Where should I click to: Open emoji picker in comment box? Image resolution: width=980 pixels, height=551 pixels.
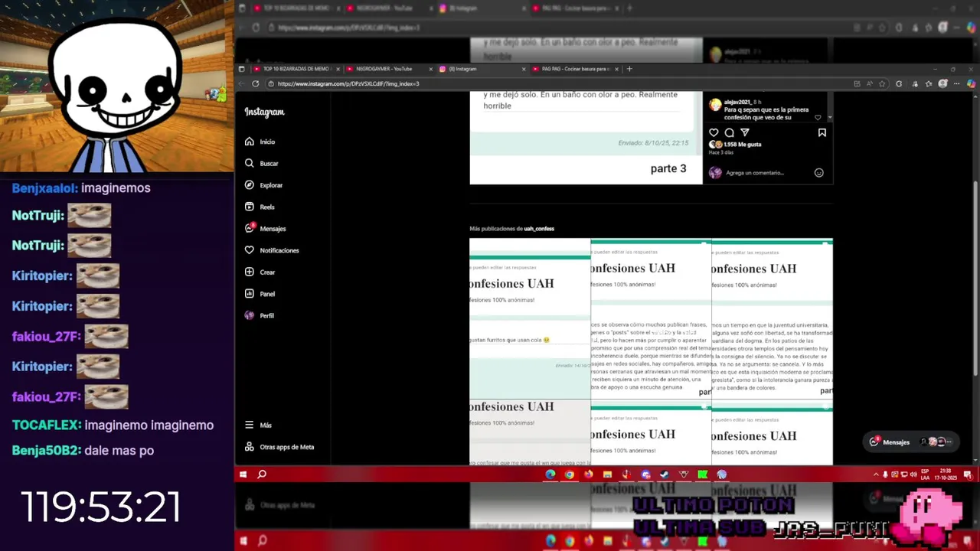pos(818,173)
